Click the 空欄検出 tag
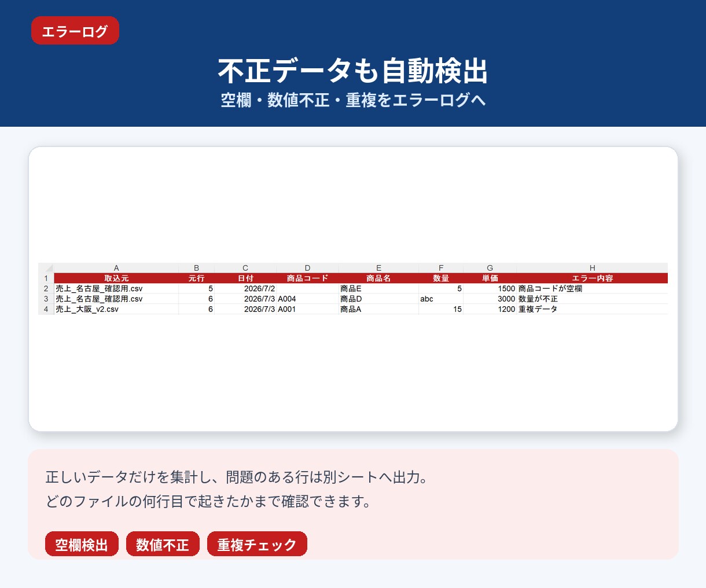 point(82,544)
